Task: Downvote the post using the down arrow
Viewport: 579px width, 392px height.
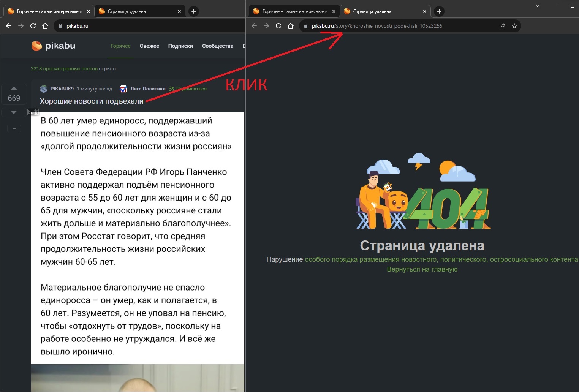Action: pyautogui.click(x=14, y=112)
